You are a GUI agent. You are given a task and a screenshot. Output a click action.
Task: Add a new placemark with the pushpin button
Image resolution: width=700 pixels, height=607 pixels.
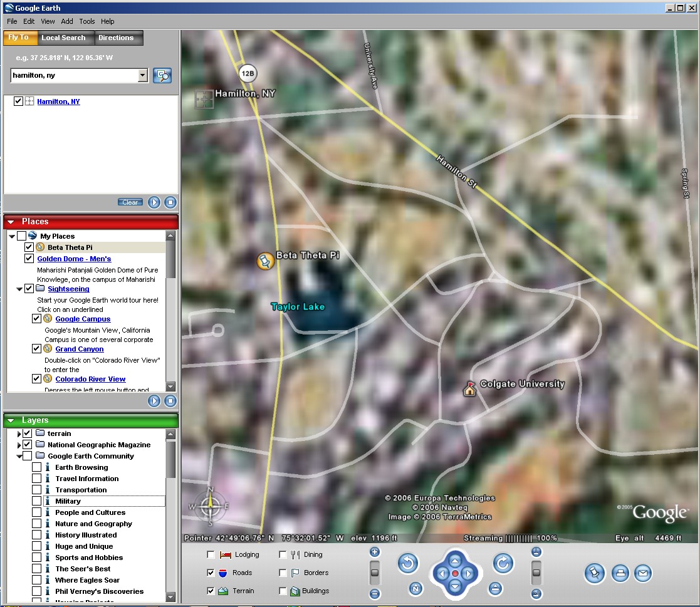pyautogui.click(x=595, y=574)
